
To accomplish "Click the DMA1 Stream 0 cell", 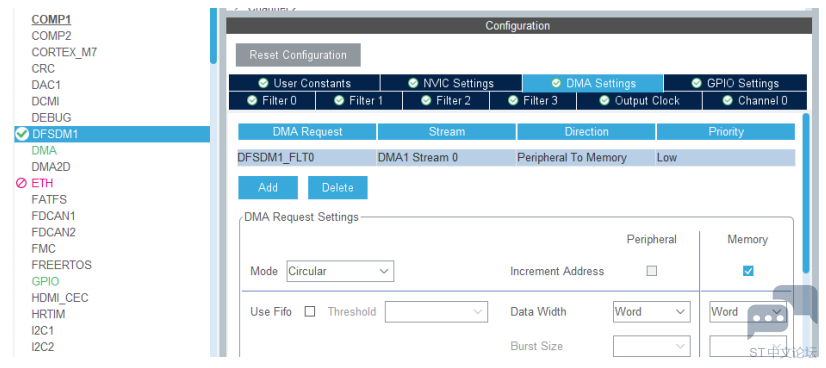I will 447,157.
